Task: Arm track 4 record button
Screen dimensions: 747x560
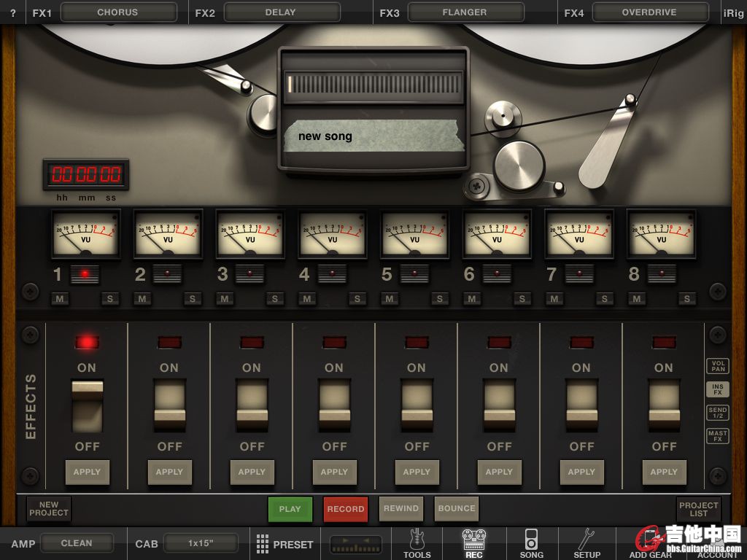Action: pos(332,274)
